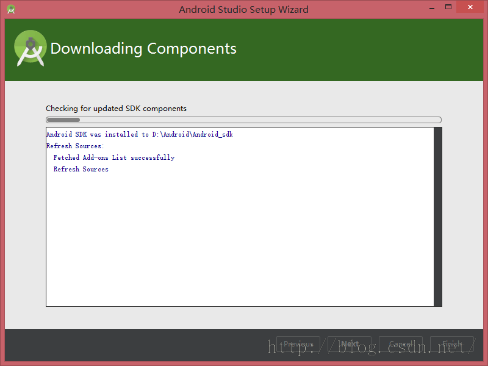Click 'Checking for updated SDK components' label
This screenshot has height=367, width=489.
(116, 108)
